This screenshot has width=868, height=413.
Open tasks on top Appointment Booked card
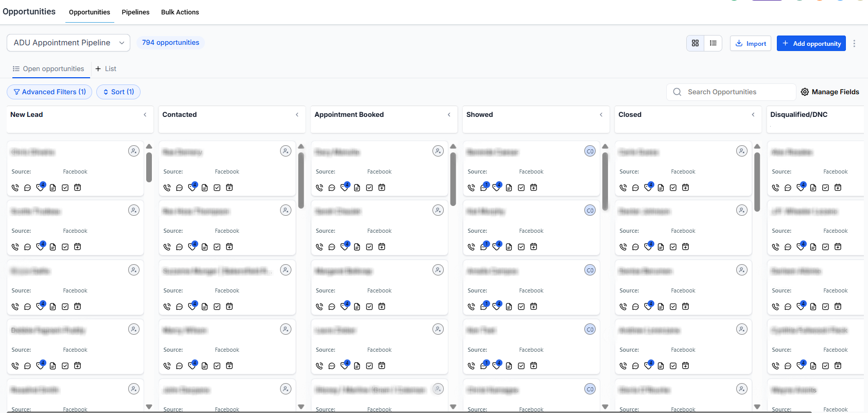pyautogui.click(x=369, y=188)
